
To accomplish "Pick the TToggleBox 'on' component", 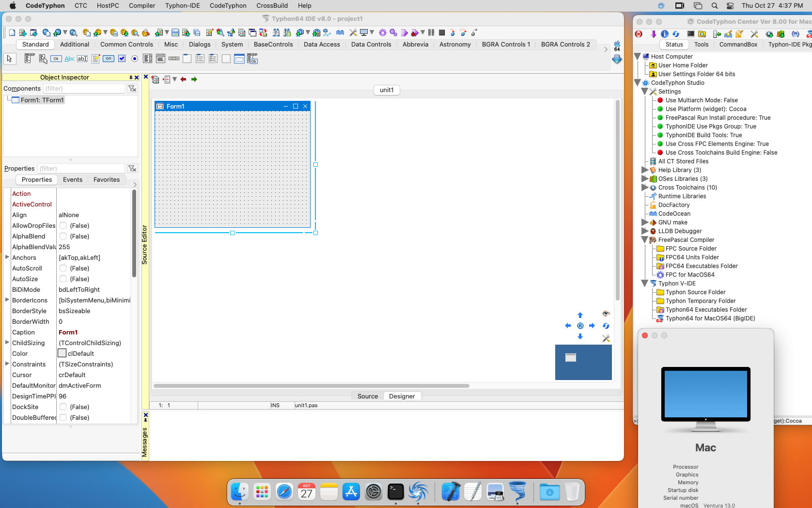I will (109, 59).
